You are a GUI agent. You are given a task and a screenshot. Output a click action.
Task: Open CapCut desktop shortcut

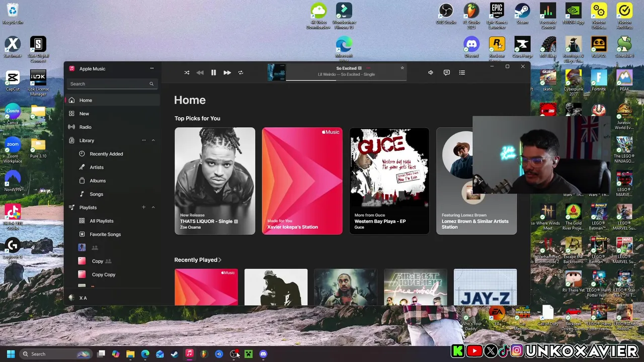coord(13,80)
